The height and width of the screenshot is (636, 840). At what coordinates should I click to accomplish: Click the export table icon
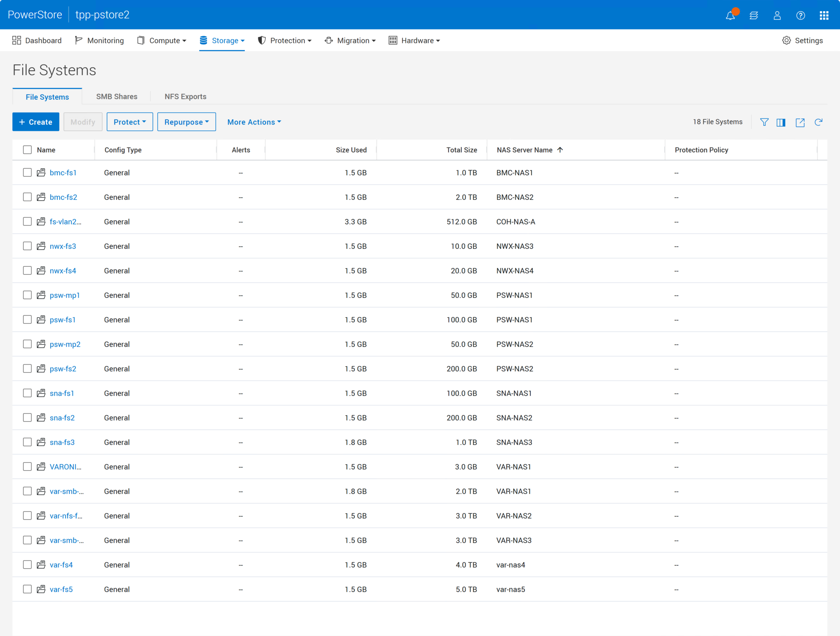[x=800, y=122]
